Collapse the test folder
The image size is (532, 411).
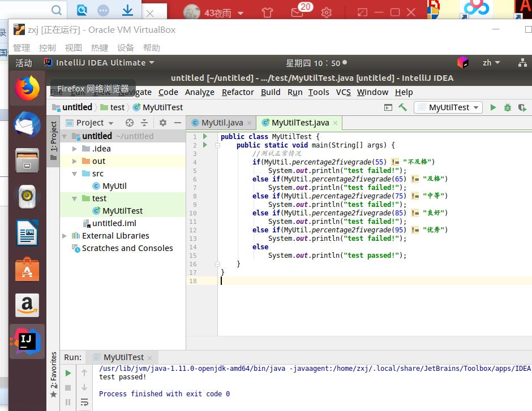pos(75,198)
